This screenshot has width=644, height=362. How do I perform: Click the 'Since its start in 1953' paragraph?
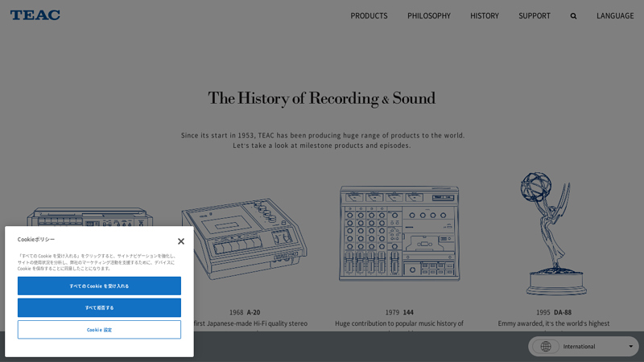[323, 140]
